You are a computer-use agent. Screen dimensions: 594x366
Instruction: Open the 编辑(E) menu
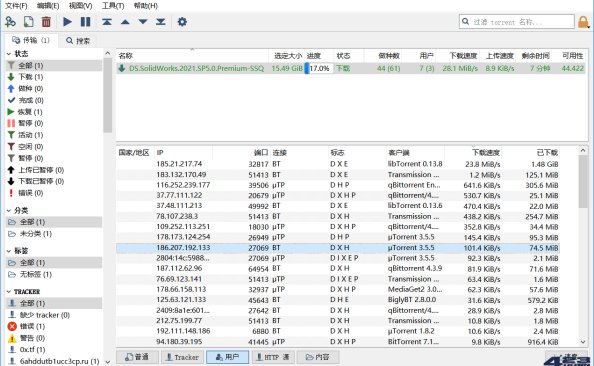(x=48, y=6)
